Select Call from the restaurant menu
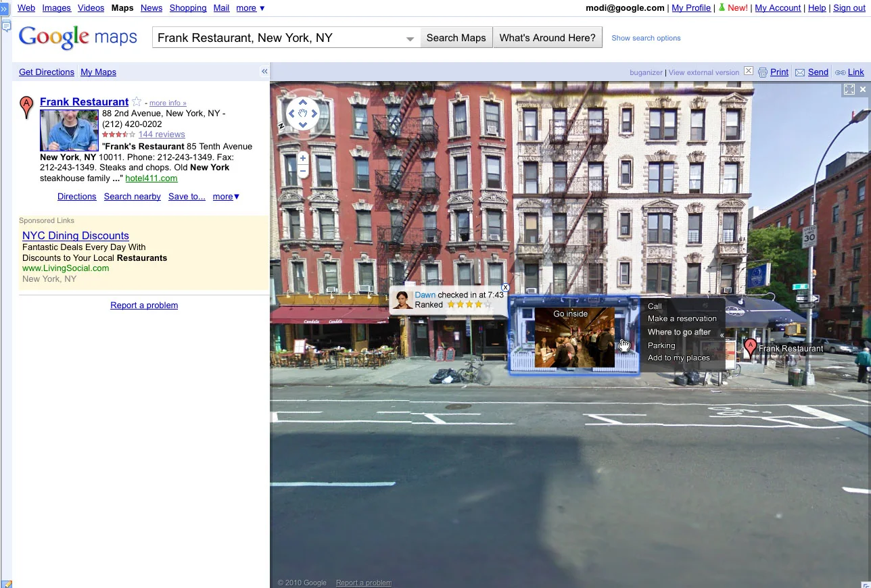This screenshot has width=871, height=588. (655, 306)
